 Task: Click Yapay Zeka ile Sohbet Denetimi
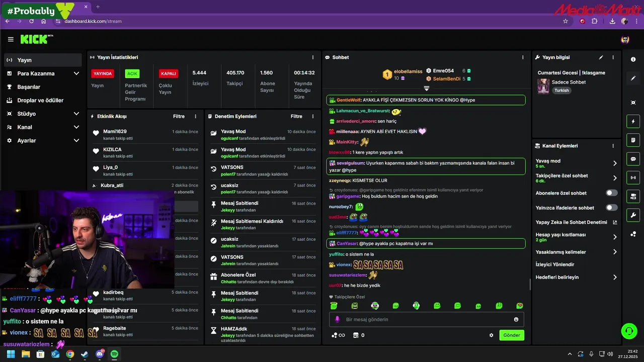(x=571, y=222)
